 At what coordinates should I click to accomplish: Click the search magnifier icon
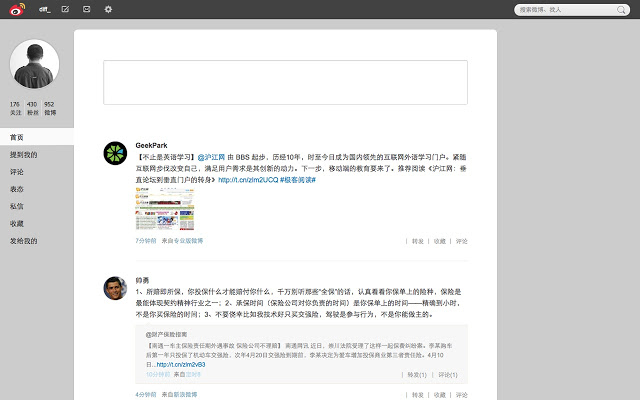(621, 10)
